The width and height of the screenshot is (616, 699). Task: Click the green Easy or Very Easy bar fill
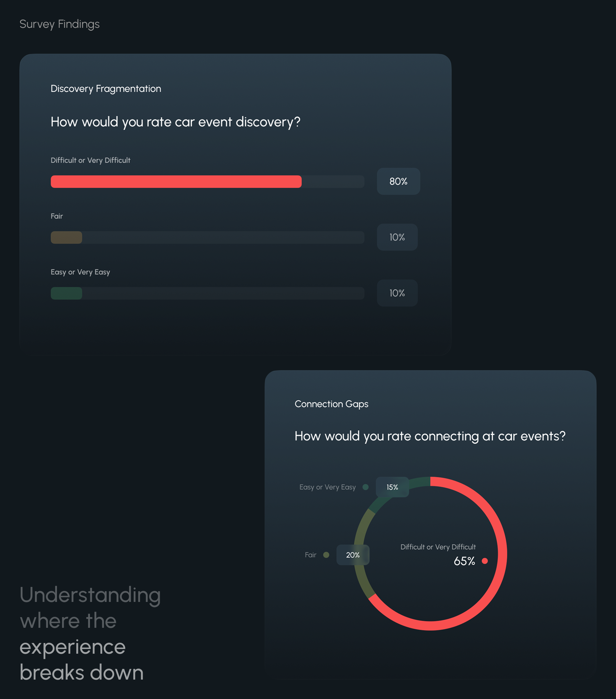tap(66, 294)
